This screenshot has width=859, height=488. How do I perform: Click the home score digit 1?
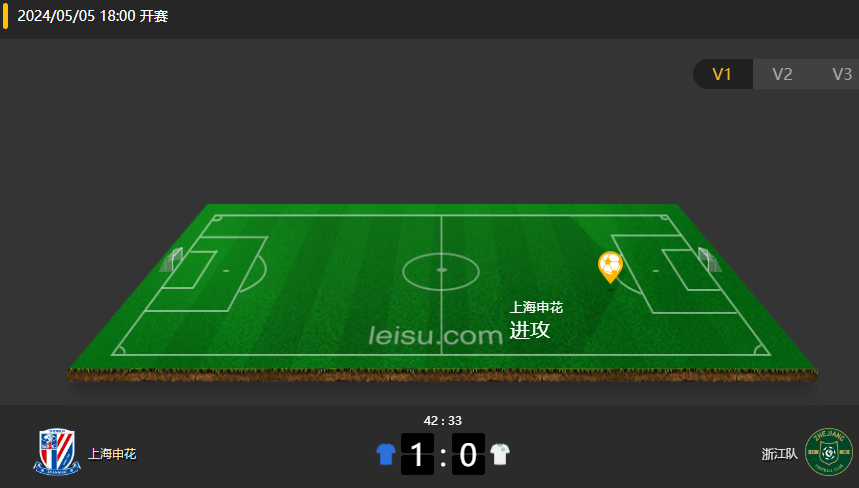point(417,454)
